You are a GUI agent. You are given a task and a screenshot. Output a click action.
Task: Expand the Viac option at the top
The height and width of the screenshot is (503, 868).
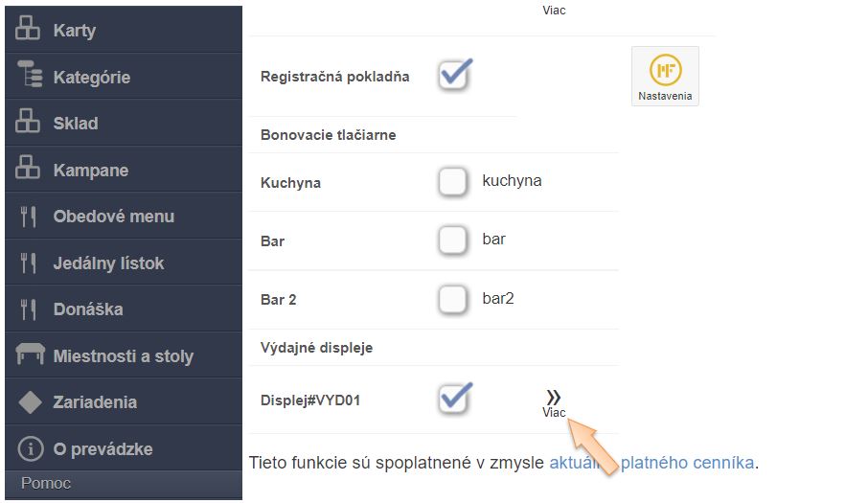tap(554, 11)
